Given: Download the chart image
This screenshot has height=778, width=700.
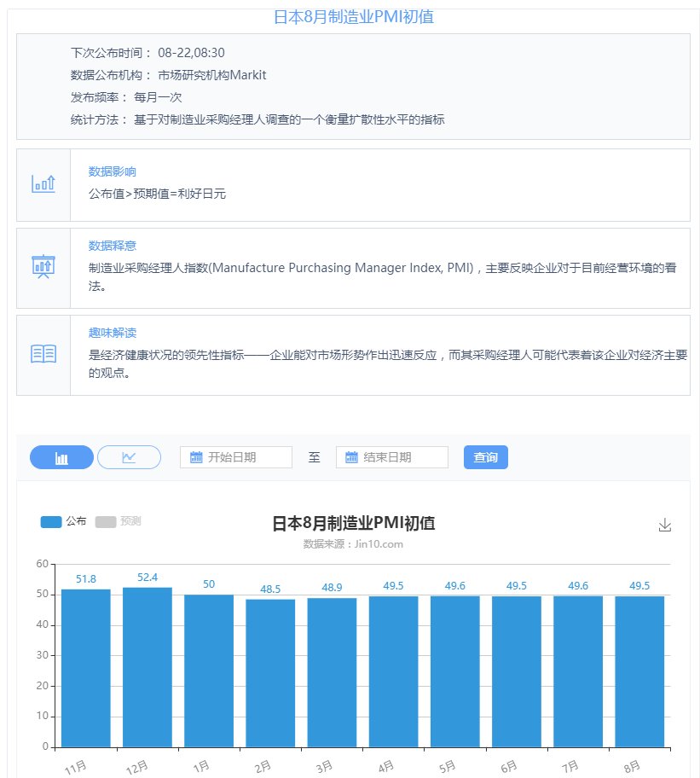Looking at the screenshot, I should point(665,525).
